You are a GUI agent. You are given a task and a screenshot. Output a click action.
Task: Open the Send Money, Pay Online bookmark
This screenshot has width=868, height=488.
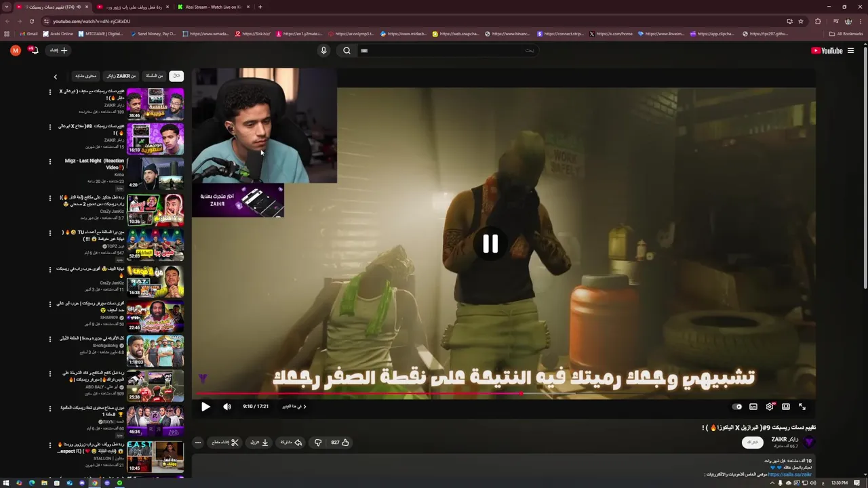153,34
